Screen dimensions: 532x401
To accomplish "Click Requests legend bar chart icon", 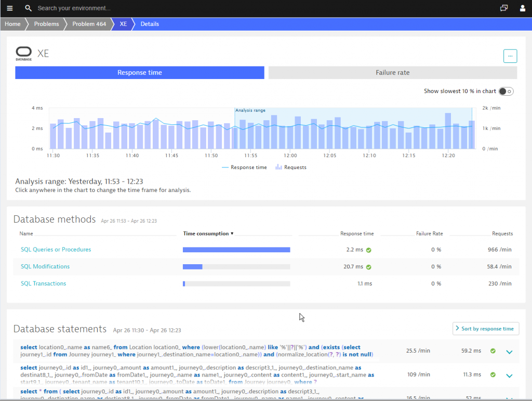I will tap(278, 167).
